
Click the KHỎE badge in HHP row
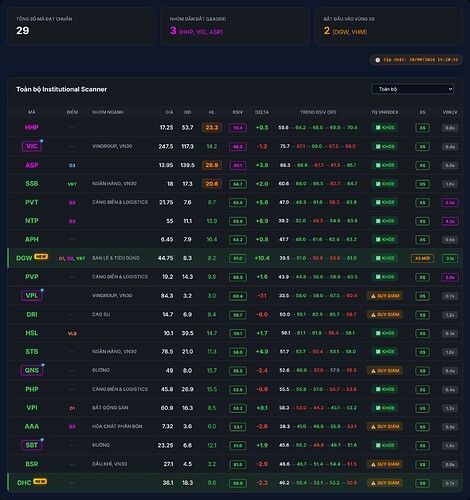tap(385, 128)
